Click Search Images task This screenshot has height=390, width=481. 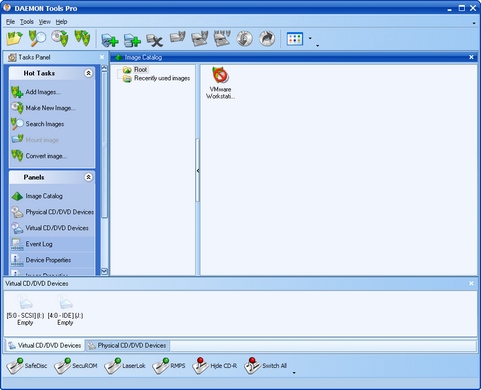pos(37,124)
